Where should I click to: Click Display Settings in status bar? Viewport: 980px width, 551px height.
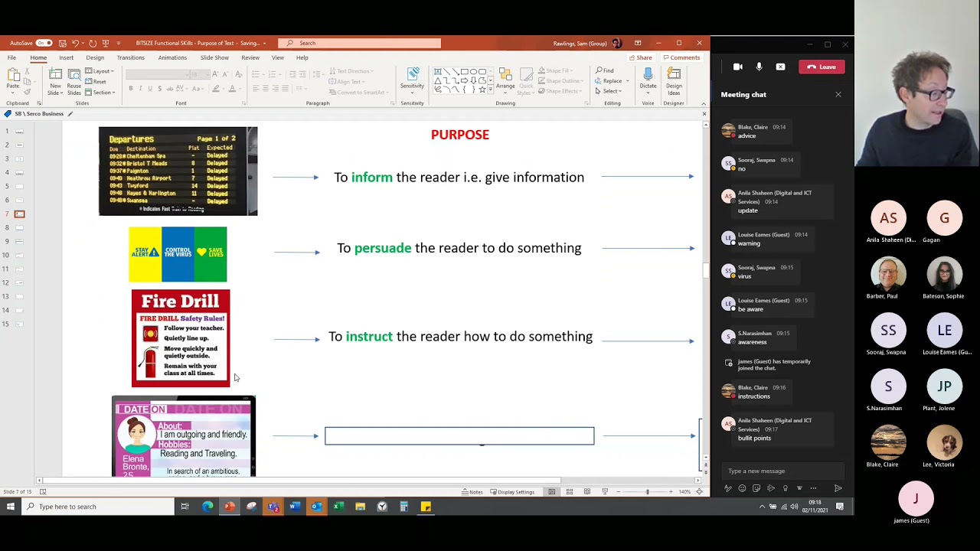click(512, 492)
